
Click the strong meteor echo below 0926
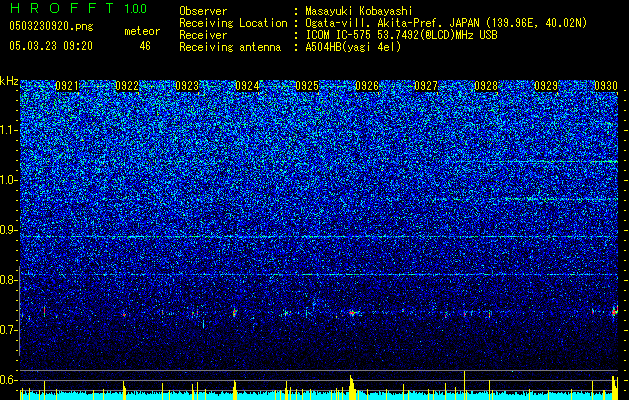click(x=353, y=312)
